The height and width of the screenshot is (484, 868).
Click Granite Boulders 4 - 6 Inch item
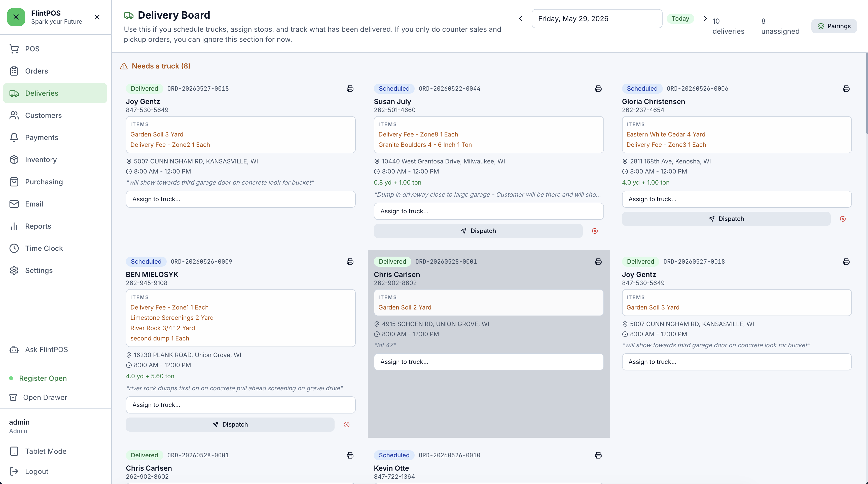pyautogui.click(x=425, y=145)
